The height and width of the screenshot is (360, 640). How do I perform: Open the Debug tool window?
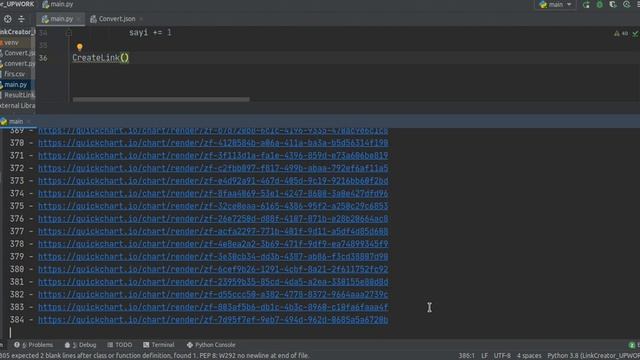tap(80, 345)
